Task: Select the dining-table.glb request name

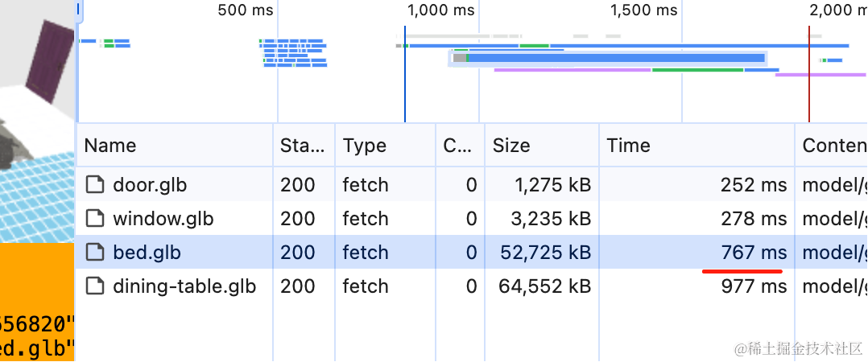Action: click(184, 286)
